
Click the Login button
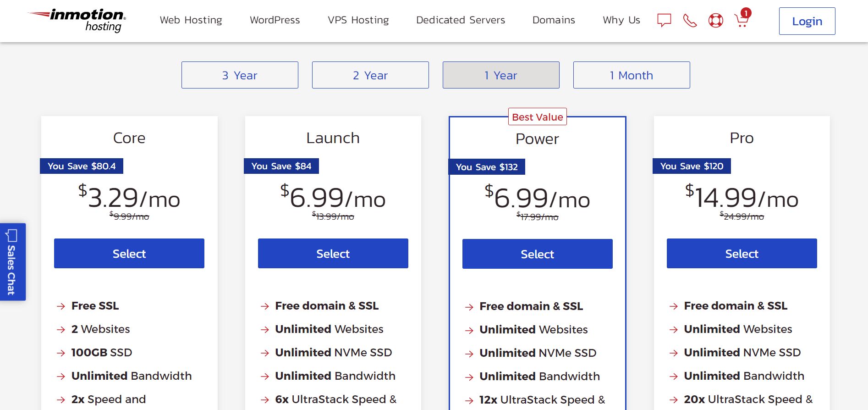click(x=807, y=21)
